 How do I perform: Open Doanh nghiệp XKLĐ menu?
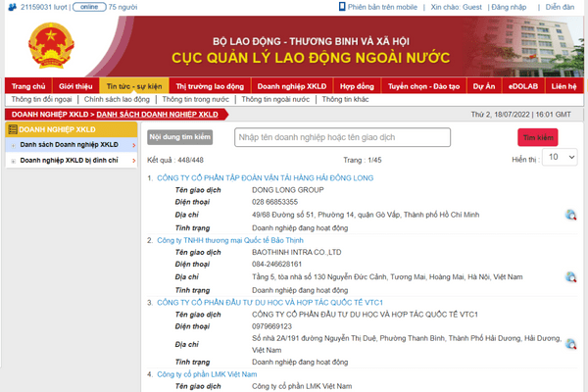click(x=292, y=86)
